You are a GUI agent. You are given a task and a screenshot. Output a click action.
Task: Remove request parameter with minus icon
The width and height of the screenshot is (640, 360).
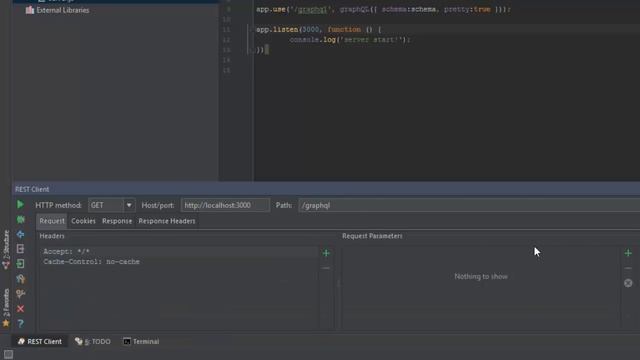coord(628,268)
